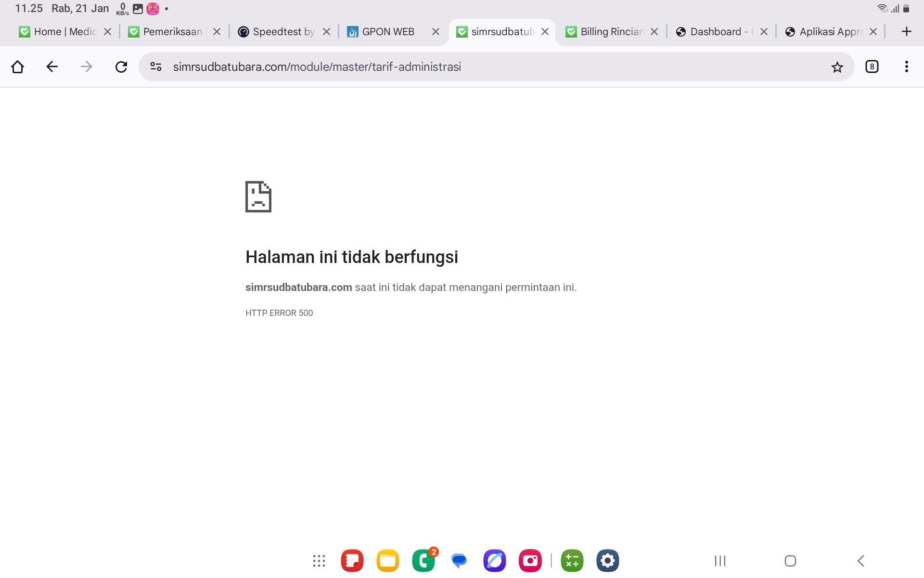Click the address bar URL field

point(496,66)
